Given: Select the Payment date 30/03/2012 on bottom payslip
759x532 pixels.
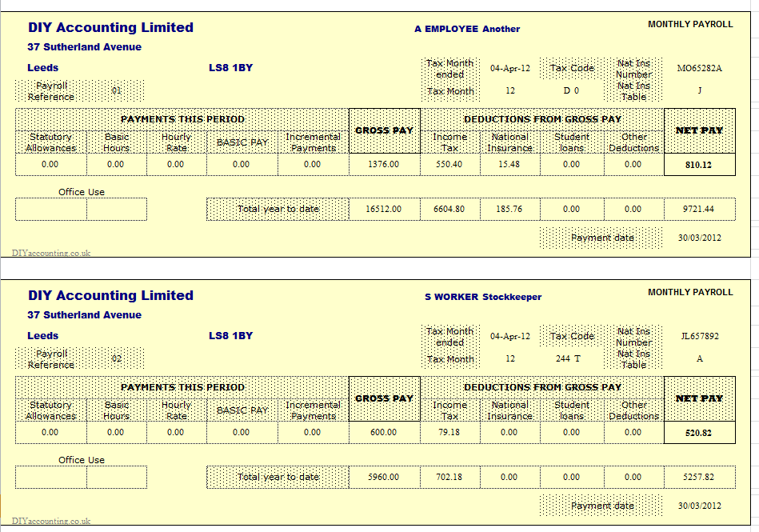Looking at the screenshot, I should point(700,505).
